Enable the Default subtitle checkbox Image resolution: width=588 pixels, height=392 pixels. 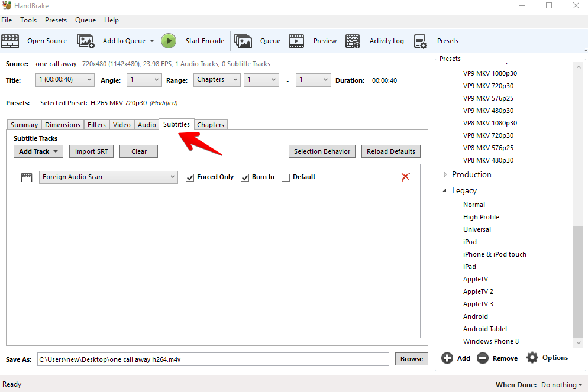point(286,177)
